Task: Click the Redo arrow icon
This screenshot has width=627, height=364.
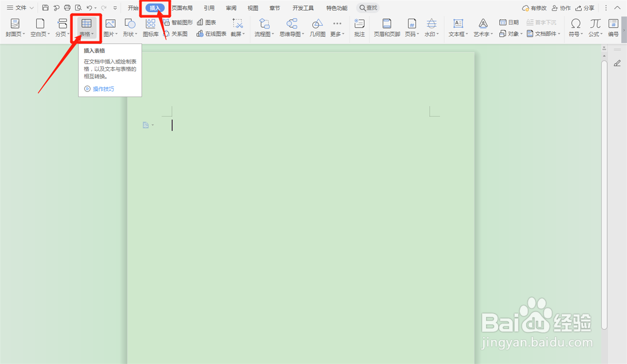Action: pos(104,8)
